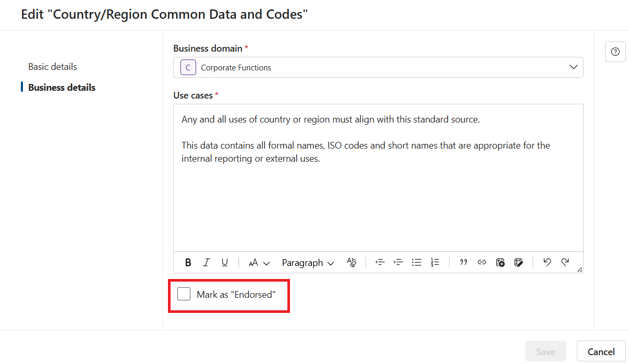
Task: Undo the last edit
Action: [547, 262]
